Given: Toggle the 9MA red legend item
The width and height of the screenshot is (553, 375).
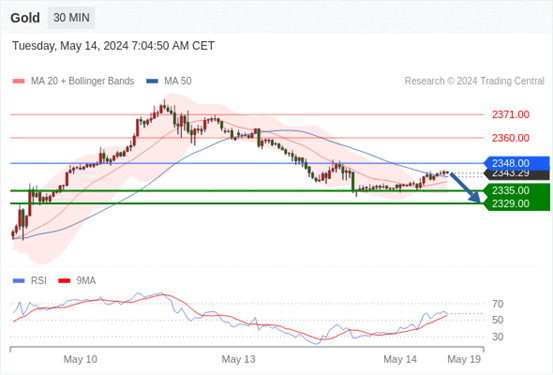Looking at the screenshot, I should click(77, 281).
